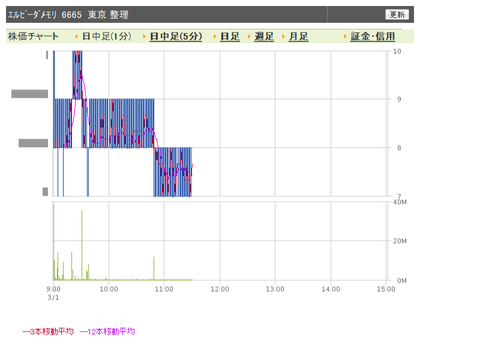Click the green volume spike before 11:00

pos(154,268)
